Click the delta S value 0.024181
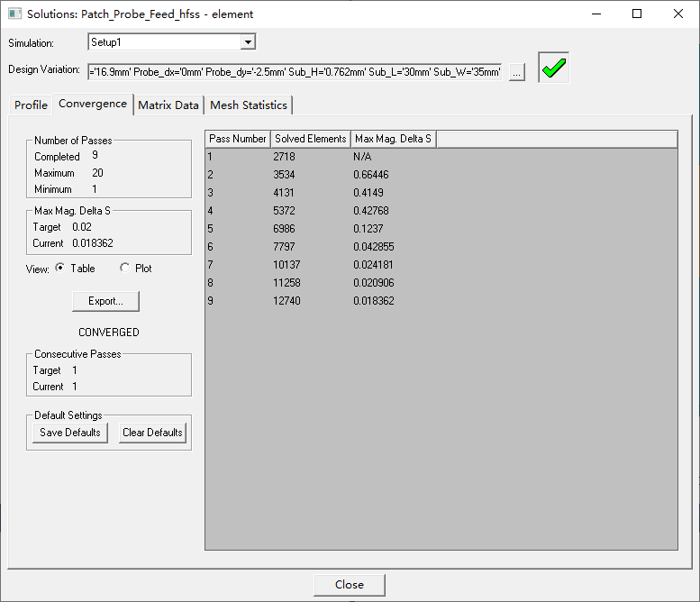700x602 pixels. 373,265
